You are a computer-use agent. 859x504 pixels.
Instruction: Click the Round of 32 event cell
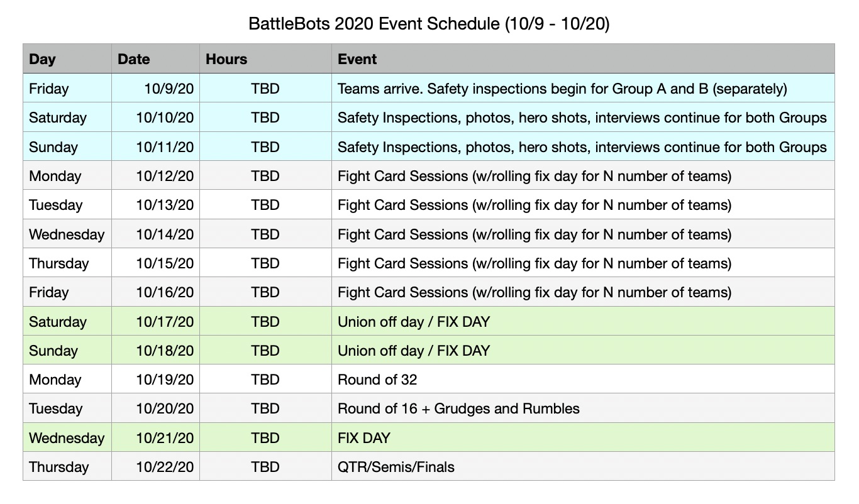[x=583, y=379]
